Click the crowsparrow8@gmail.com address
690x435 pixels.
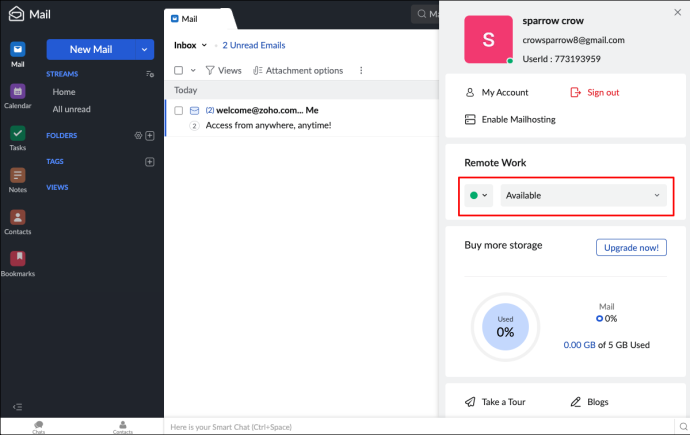click(573, 40)
